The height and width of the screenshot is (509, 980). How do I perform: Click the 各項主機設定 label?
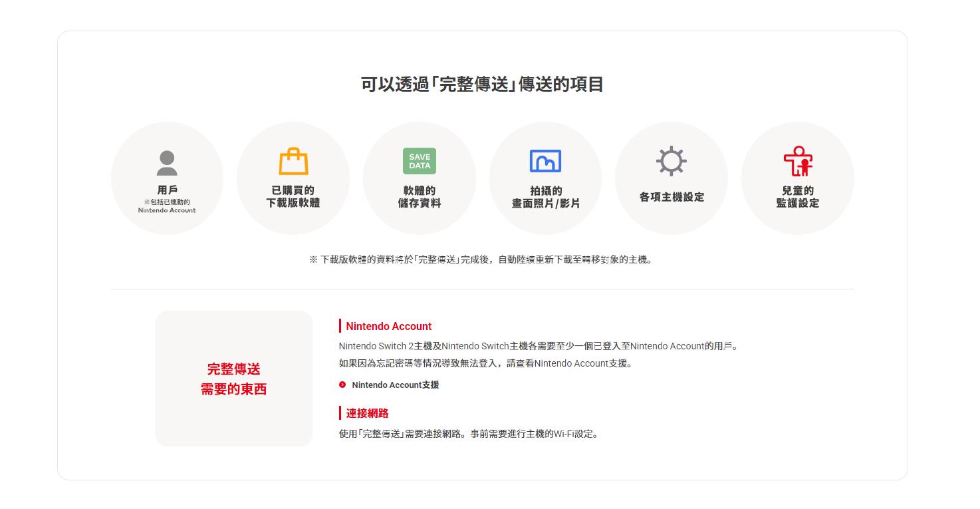672,197
